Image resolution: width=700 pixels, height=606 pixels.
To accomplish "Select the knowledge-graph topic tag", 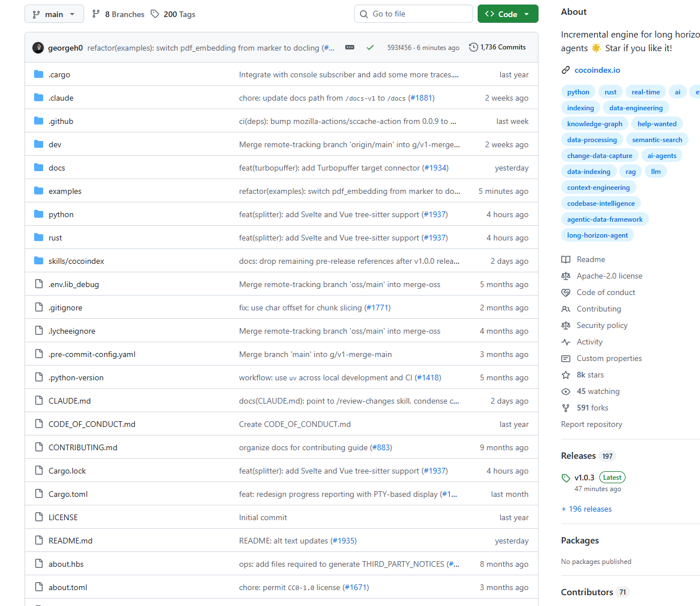I will tap(595, 124).
